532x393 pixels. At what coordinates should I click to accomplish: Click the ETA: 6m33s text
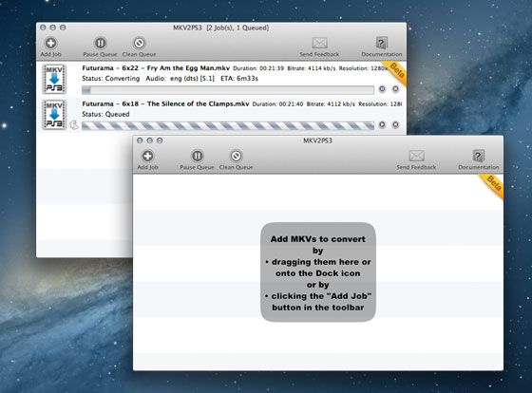pyautogui.click(x=239, y=79)
